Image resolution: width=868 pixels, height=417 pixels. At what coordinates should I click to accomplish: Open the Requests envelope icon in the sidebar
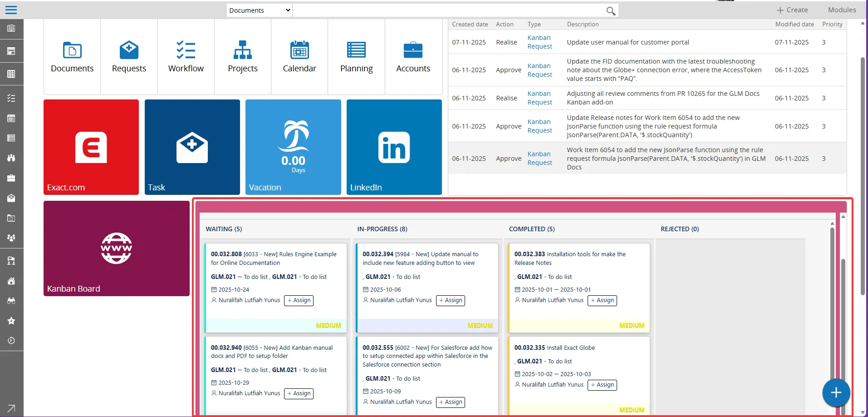click(11, 198)
